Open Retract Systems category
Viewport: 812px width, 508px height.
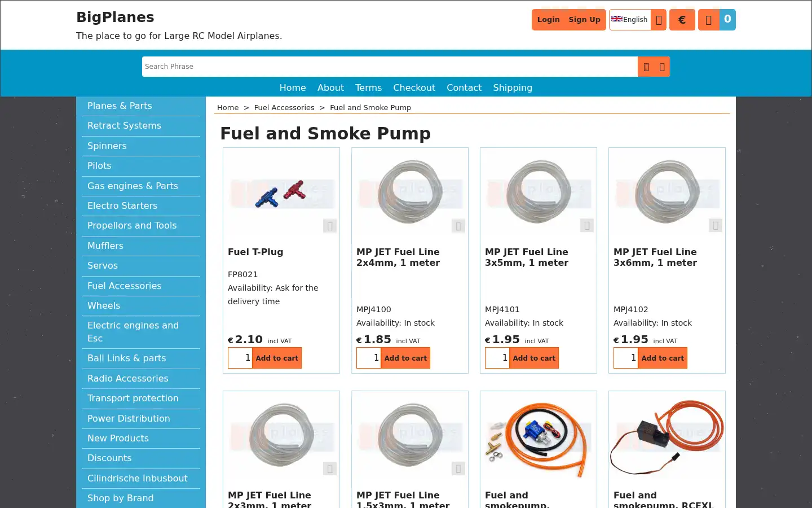coord(141,126)
